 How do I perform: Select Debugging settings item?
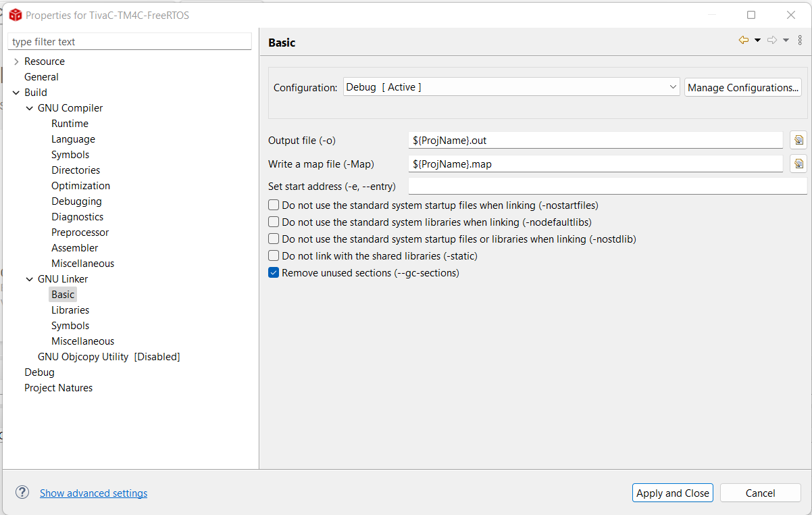point(76,201)
